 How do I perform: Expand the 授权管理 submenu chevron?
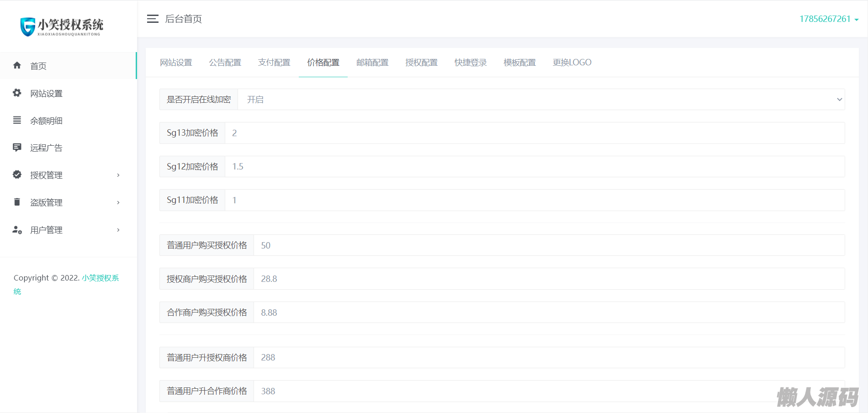(118, 175)
